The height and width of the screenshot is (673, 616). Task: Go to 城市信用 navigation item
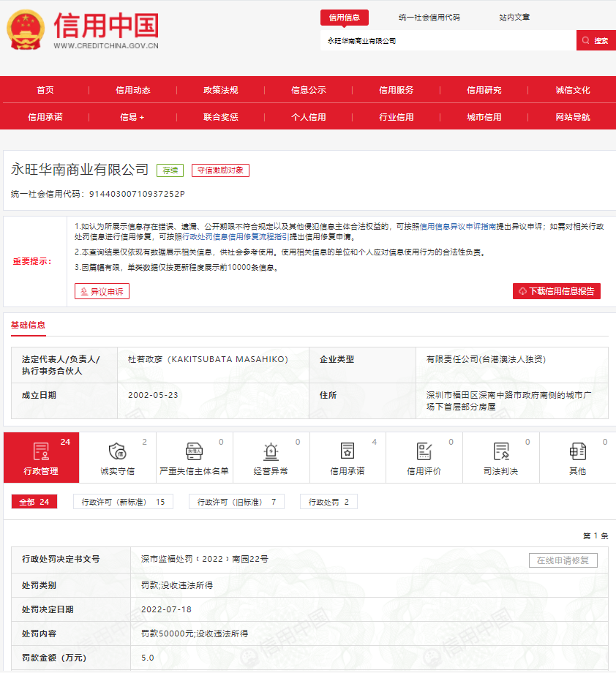[484, 117]
